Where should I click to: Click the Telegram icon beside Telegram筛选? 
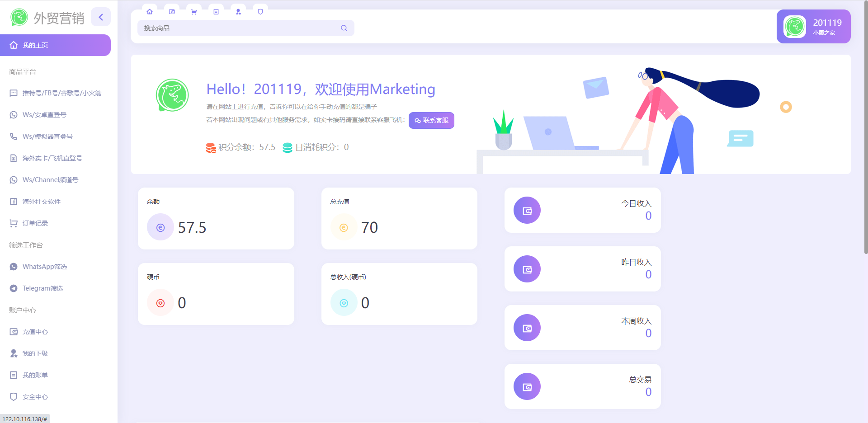click(x=14, y=288)
